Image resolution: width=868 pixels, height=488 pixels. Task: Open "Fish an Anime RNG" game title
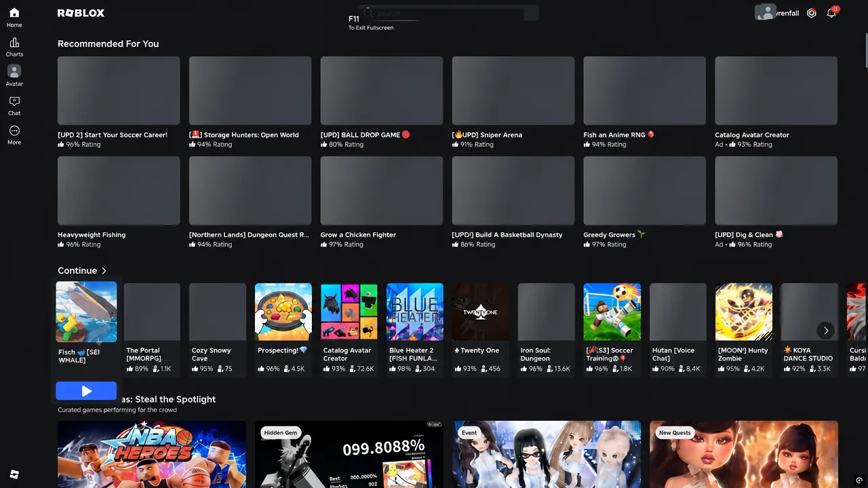point(619,135)
